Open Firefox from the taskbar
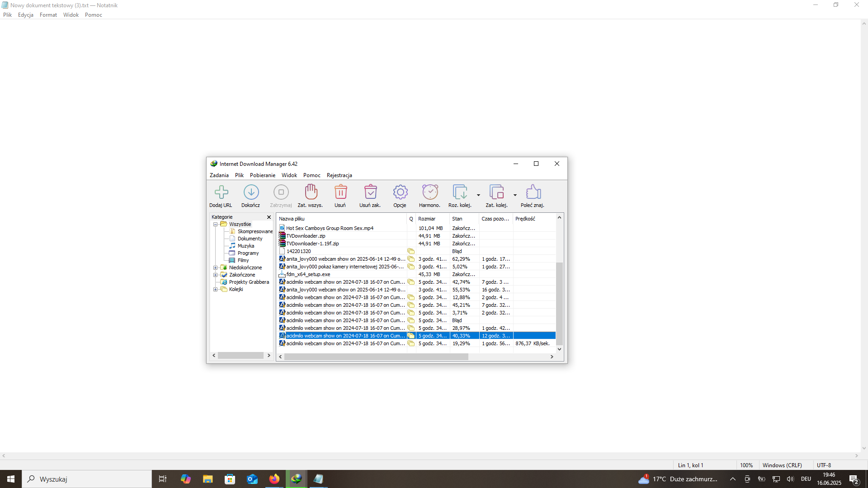868x488 pixels. pyautogui.click(x=274, y=479)
